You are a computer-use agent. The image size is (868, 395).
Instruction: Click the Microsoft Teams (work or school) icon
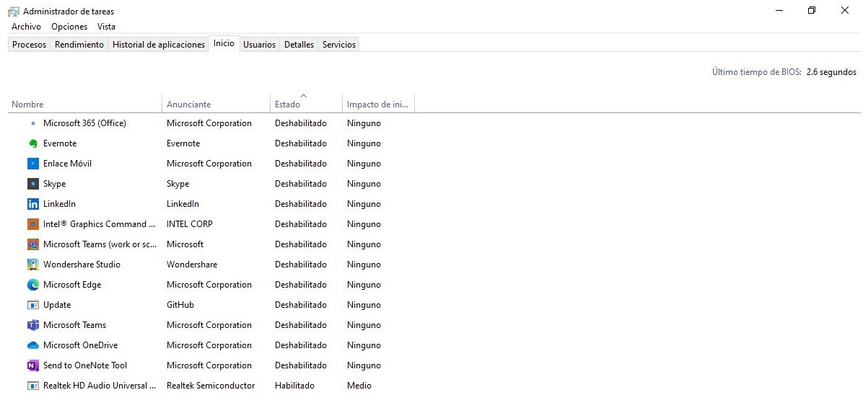[x=33, y=244]
